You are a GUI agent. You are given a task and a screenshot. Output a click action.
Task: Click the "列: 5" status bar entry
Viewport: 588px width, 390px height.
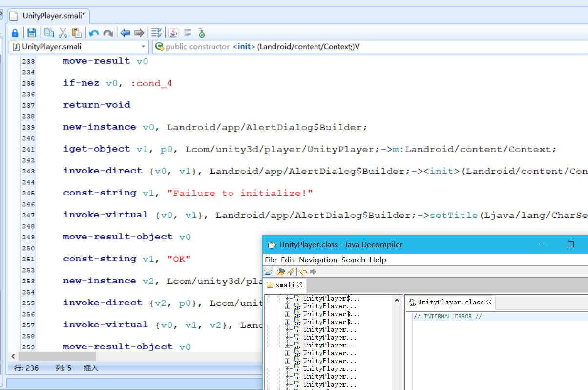(x=63, y=368)
